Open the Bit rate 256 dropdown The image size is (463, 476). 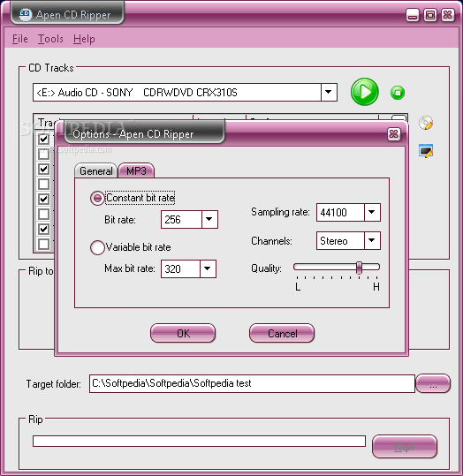coord(209,219)
